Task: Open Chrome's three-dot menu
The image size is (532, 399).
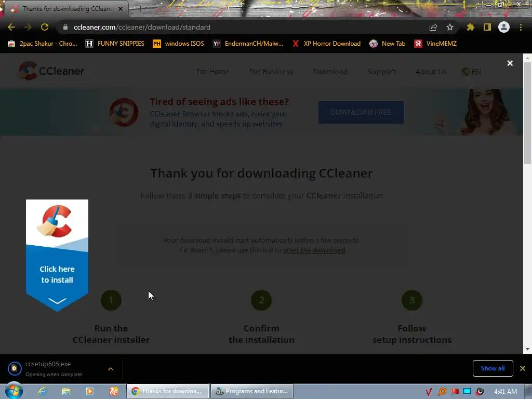Action: (x=521, y=27)
